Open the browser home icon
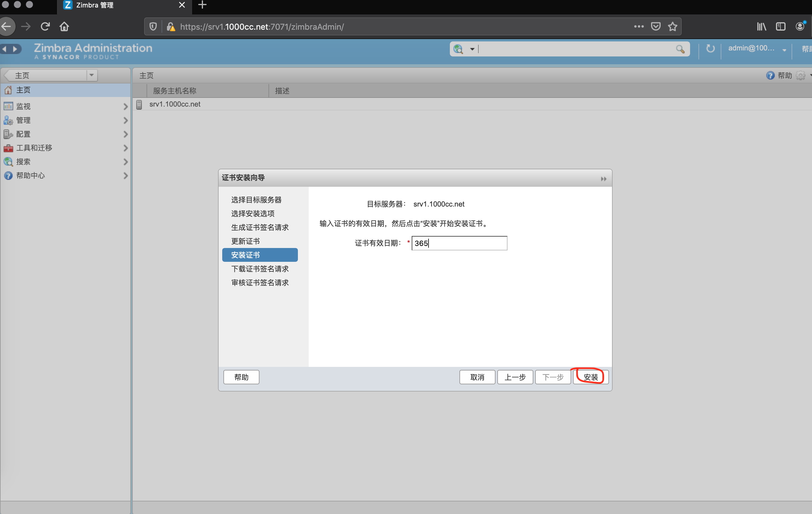The width and height of the screenshot is (812, 514). click(64, 26)
